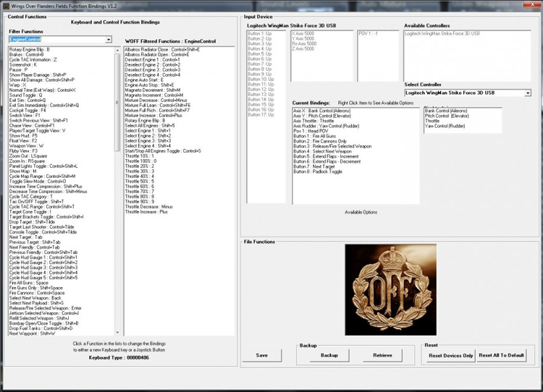Select 'Cycle TAC Information : Z'
The height and width of the screenshot is (392, 543).
(x=33, y=59)
